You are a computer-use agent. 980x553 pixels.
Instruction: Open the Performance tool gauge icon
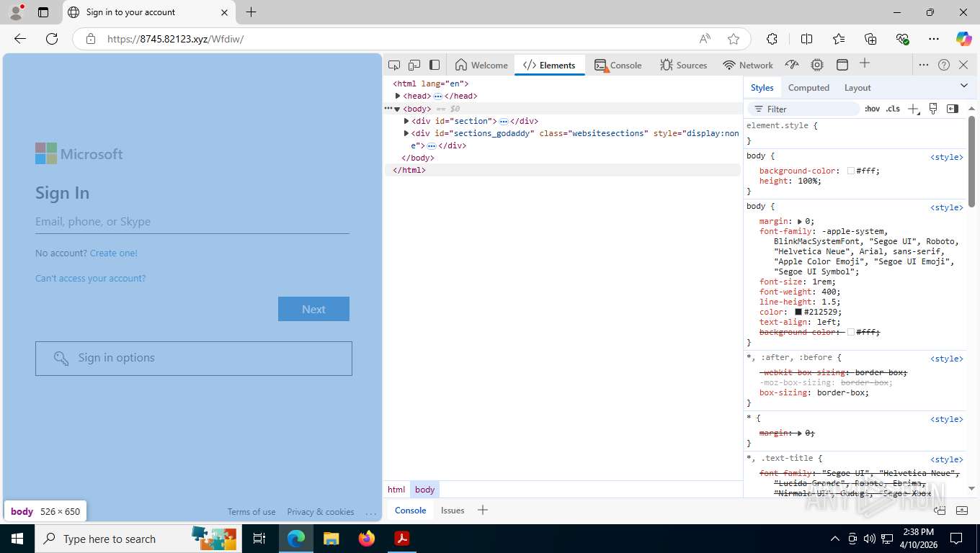click(792, 65)
